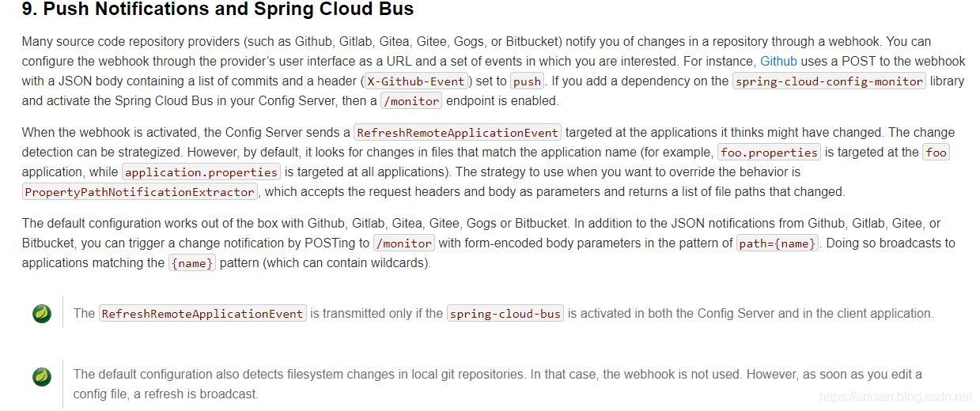This screenshot has width=980, height=411.
Task: Click the spring-cloud-bus code label
Action: 505,314
